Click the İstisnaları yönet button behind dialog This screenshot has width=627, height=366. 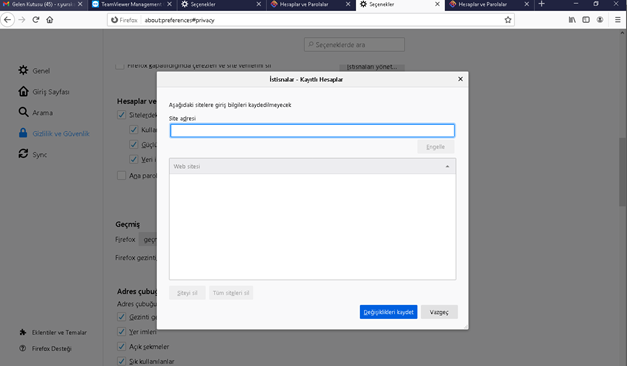pos(372,67)
